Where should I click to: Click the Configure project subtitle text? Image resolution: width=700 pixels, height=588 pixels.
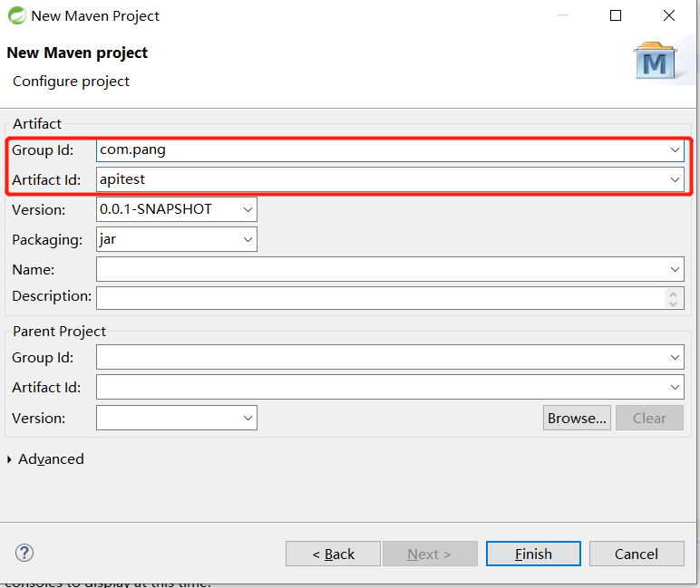71,82
